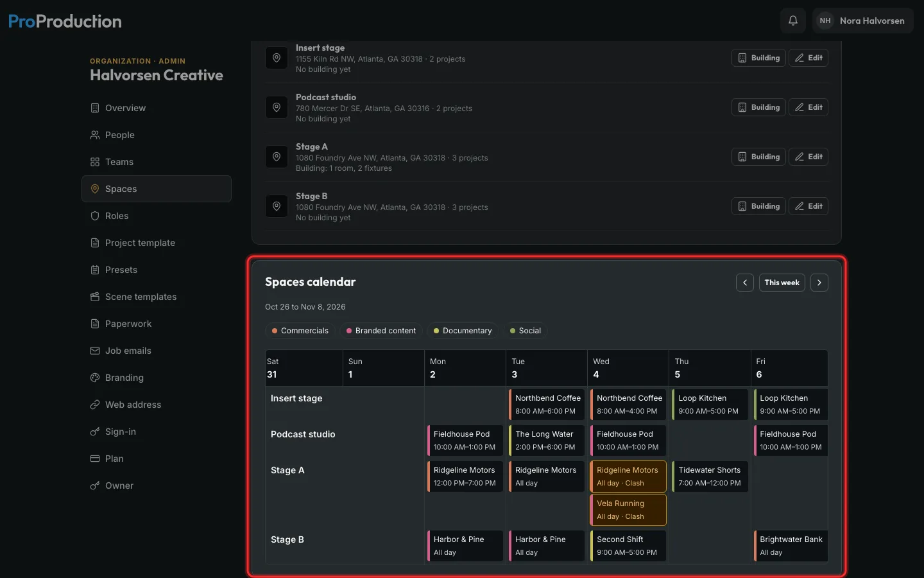924x578 pixels.
Task: Click the Stage A location pin icon
Action: 277,157
